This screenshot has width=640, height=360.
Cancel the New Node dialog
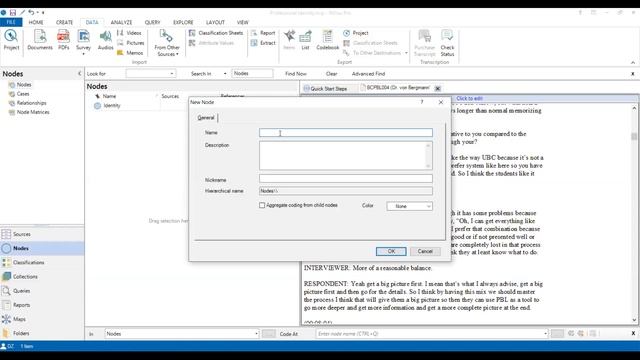425,251
